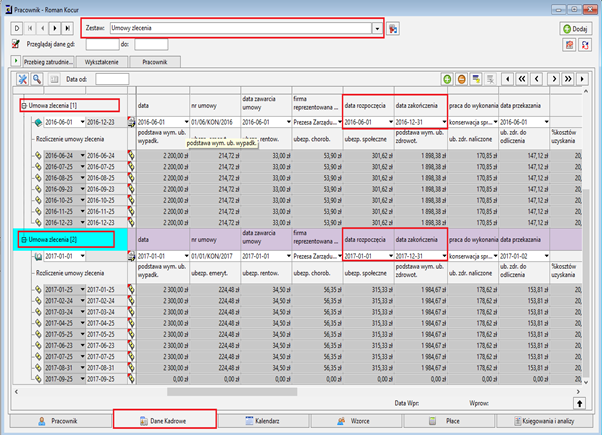Open praca do wykonania dropdown in 2016 row
Image resolution: width=602 pixels, height=435 pixels.
pyautogui.click(x=495, y=122)
